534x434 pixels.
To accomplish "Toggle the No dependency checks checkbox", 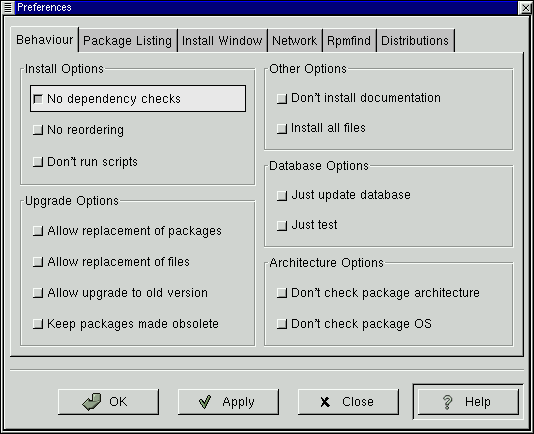I will click(x=138, y=99).
